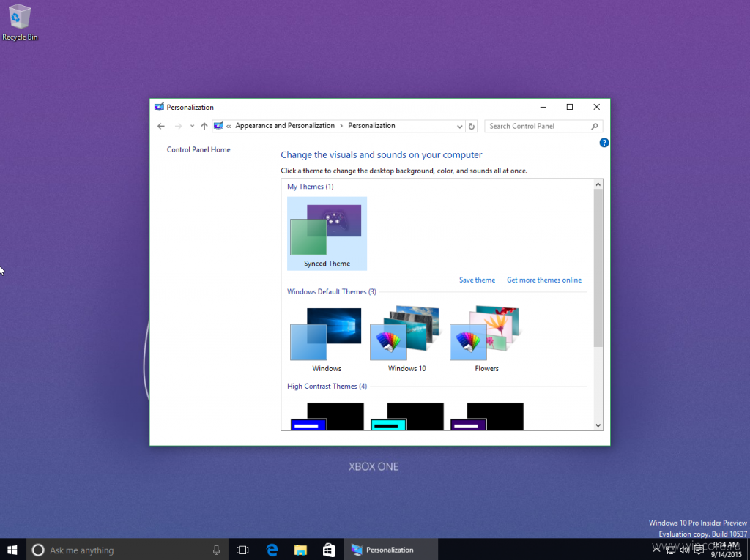Click the My Themes (1) group header
750x560 pixels.
click(x=311, y=187)
